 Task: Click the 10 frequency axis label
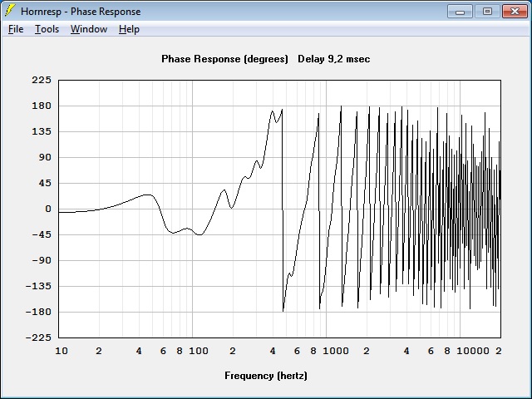pyautogui.click(x=62, y=351)
